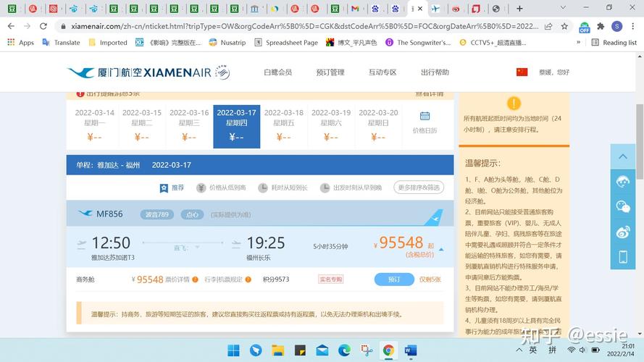Click the back-to-top arrow in side panel
Image resolution: width=644 pixels, height=362 pixels.
pyautogui.click(x=623, y=156)
